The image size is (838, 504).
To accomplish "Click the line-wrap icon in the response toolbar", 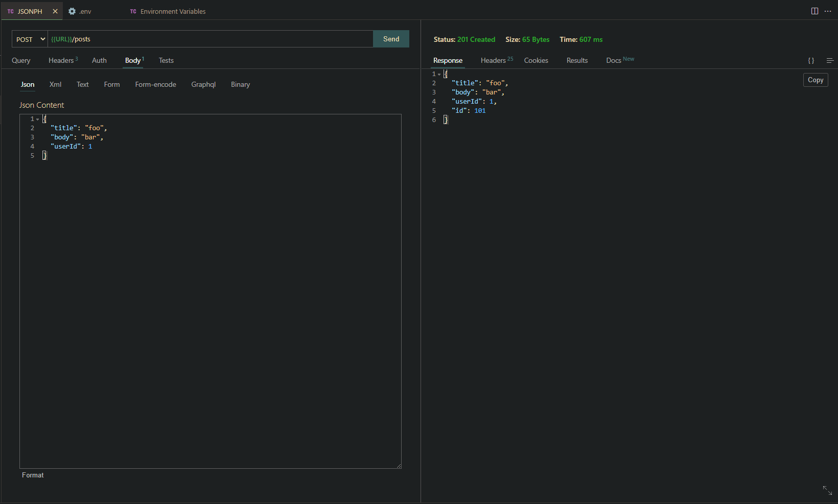I will point(830,60).
